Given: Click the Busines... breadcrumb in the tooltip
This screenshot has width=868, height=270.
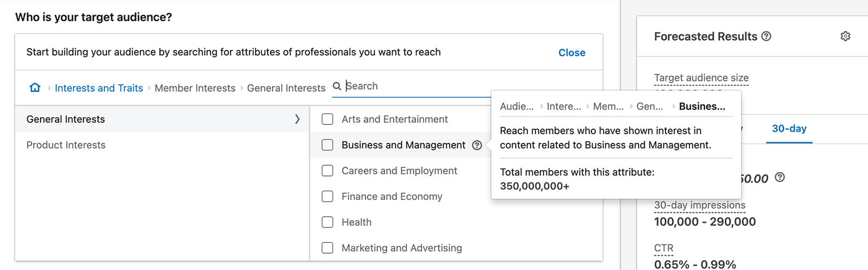Looking at the screenshot, I should 702,106.
